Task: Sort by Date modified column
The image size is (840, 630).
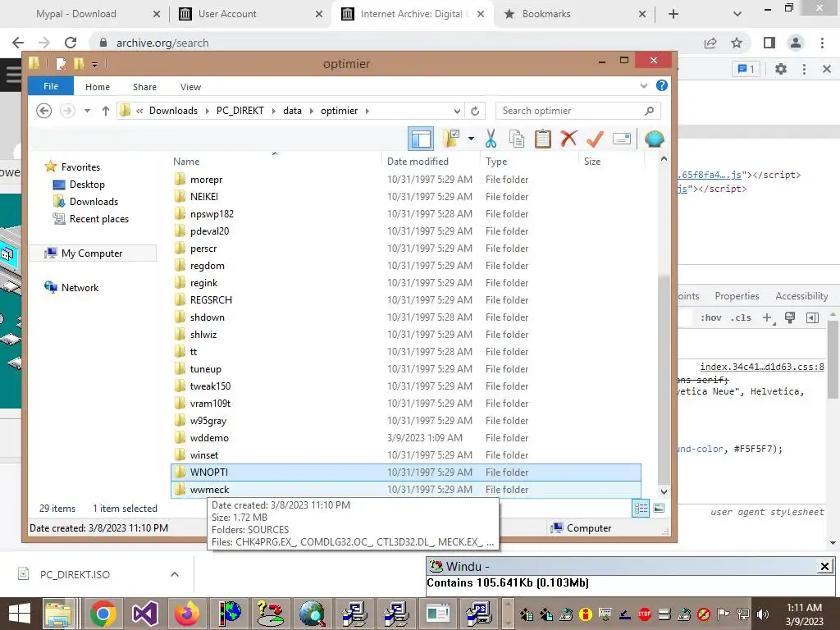Action: 431,162
